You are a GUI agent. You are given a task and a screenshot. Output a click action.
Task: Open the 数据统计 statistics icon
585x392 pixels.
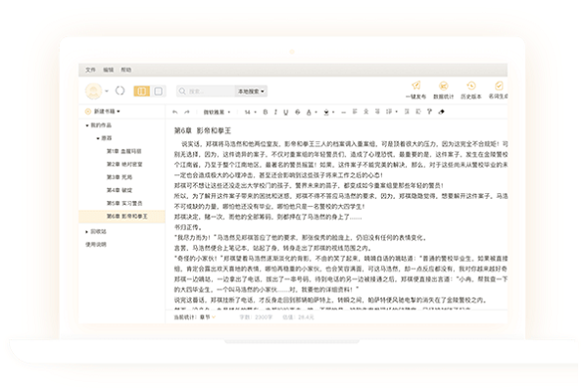click(443, 86)
